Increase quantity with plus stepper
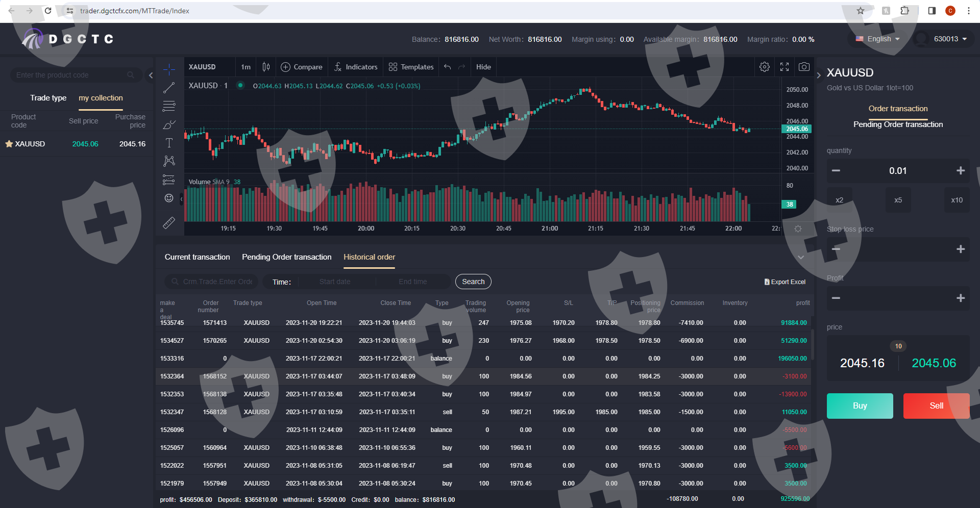Viewport: 980px width, 508px height. click(x=960, y=170)
